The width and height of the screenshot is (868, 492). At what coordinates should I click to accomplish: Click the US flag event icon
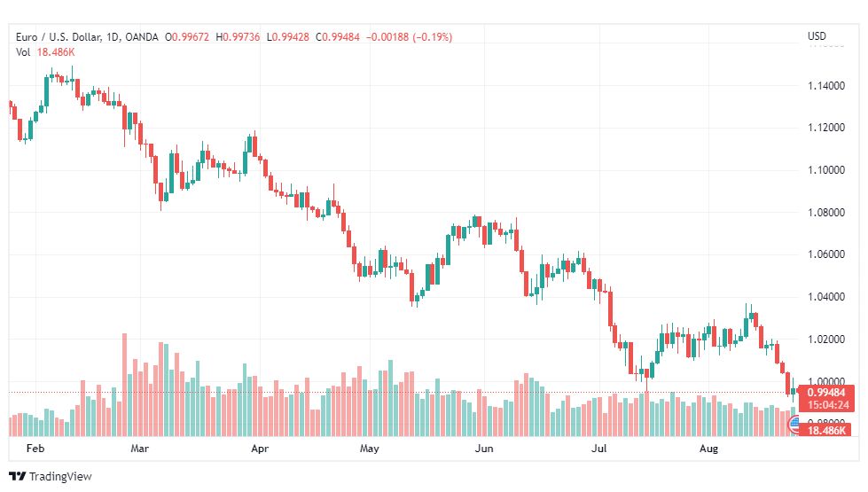(794, 425)
